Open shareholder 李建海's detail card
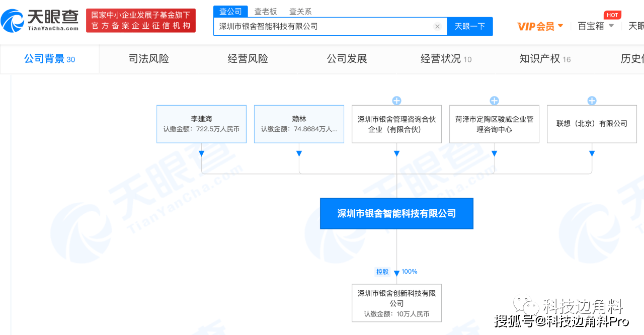 [201, 124]
